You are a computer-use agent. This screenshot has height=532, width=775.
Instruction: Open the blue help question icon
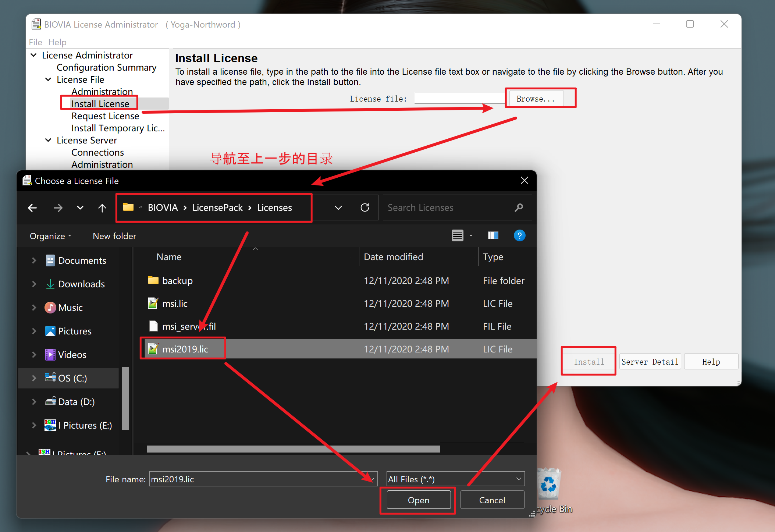(x=519, y=235)
